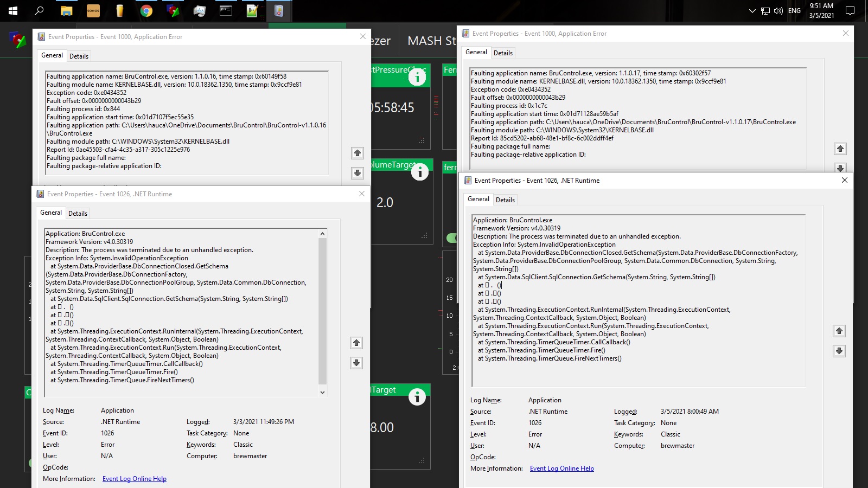
Task: Open the volume control in system tray
Action: (778, 11)
